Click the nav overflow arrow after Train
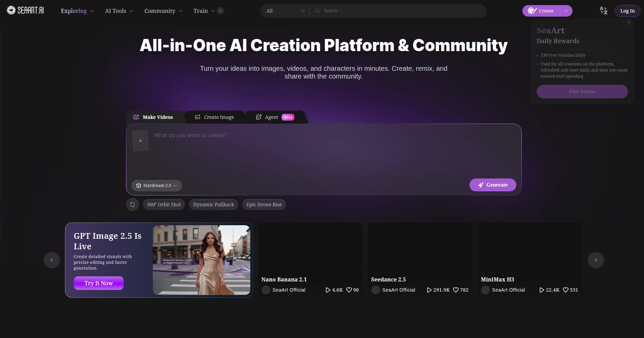644x338 pixels. click(x=221, y=11)
